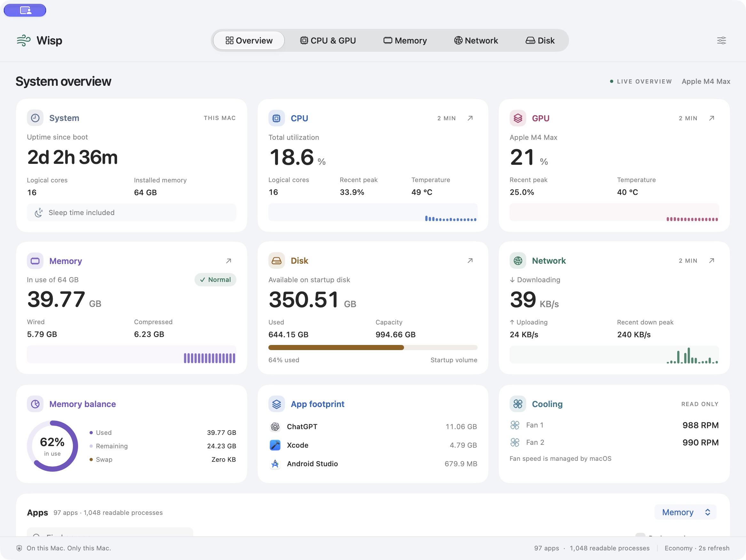Click the screen sharing indicator at top

pos(25,10)
